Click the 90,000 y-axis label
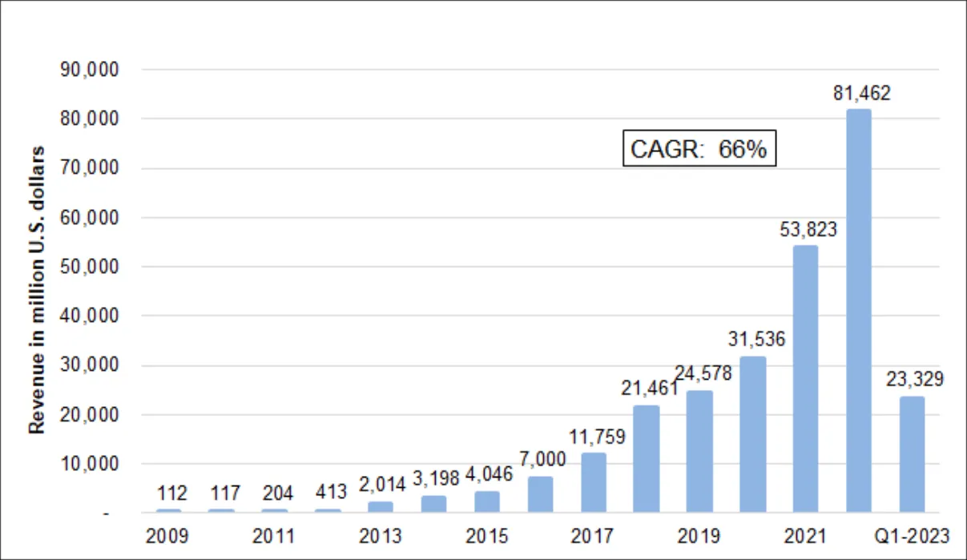The width and height of the screenshot is (967, 560). tap(91, 70)
